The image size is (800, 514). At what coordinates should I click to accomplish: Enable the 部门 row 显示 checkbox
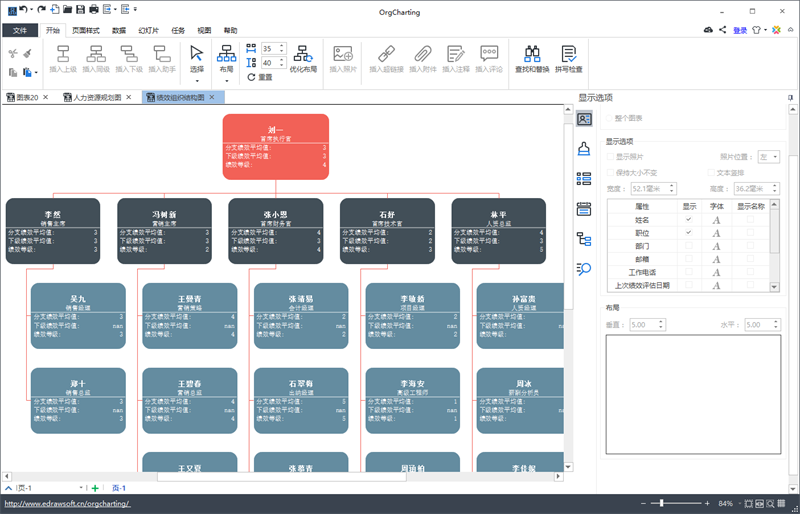tap(689, 246)
